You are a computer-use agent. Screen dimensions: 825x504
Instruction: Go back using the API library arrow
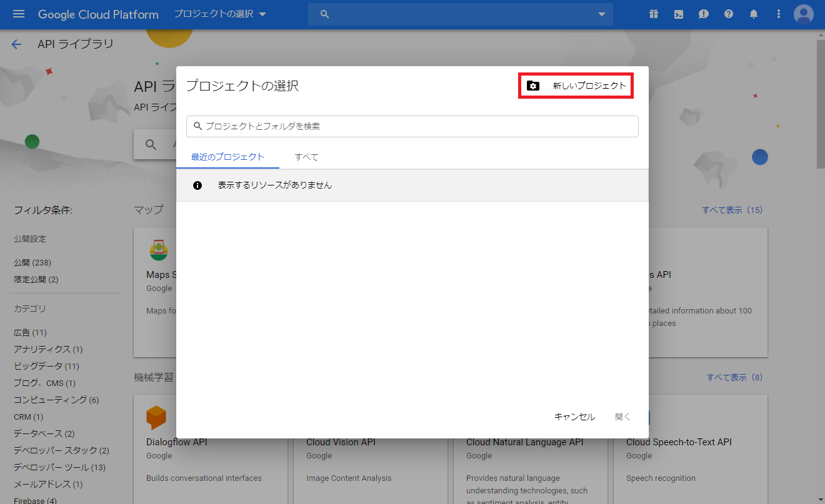coord(16,44)
